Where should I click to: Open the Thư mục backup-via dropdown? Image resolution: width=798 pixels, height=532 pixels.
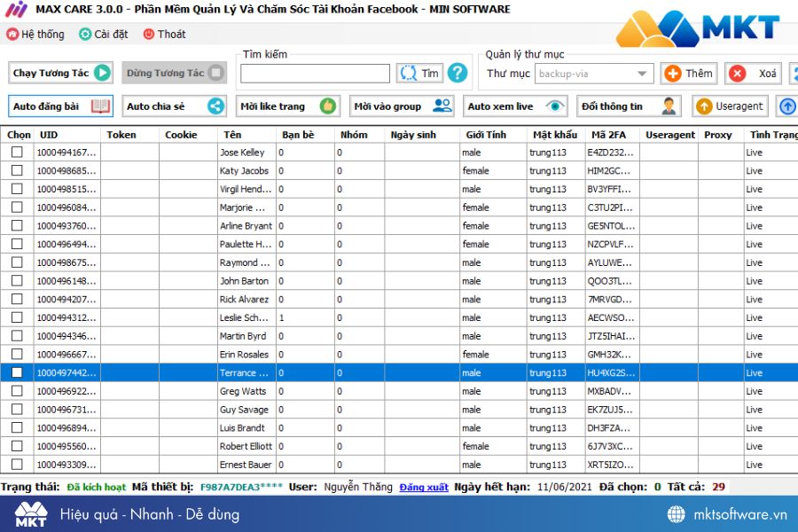coord(594,74)
